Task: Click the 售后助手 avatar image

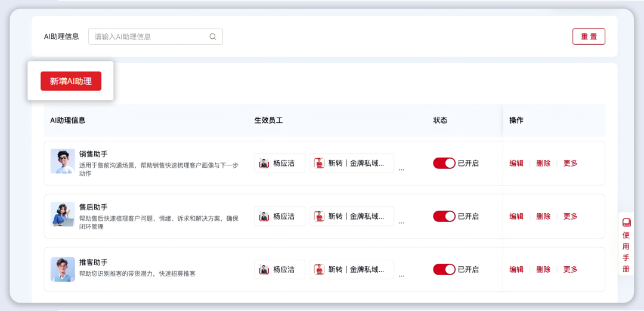Action: pos(63,214)
